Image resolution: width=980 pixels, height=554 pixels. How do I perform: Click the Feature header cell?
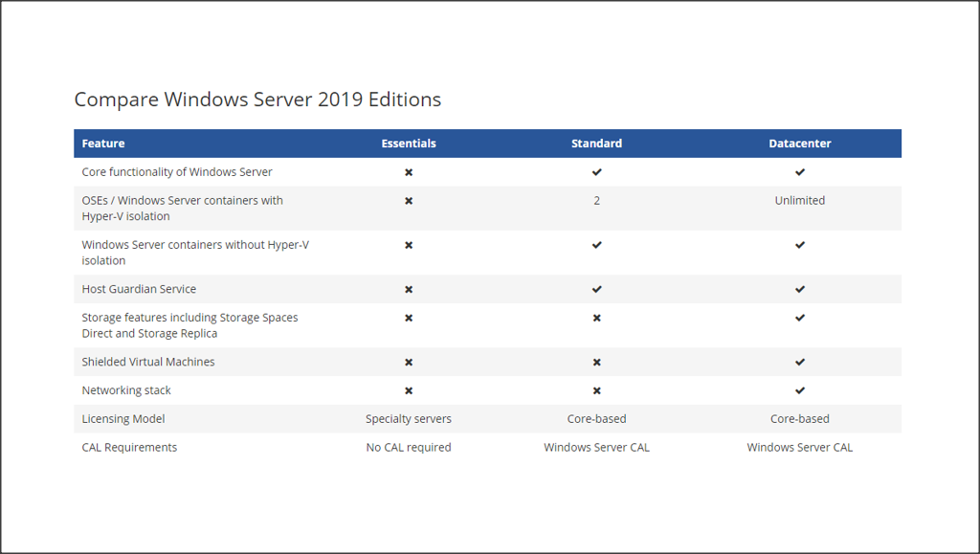pos(100,143)
